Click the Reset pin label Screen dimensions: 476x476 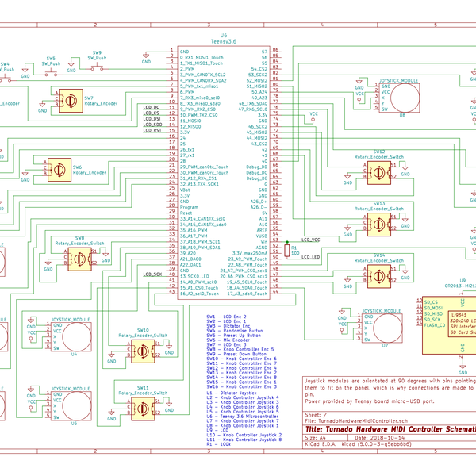(186, 213)
